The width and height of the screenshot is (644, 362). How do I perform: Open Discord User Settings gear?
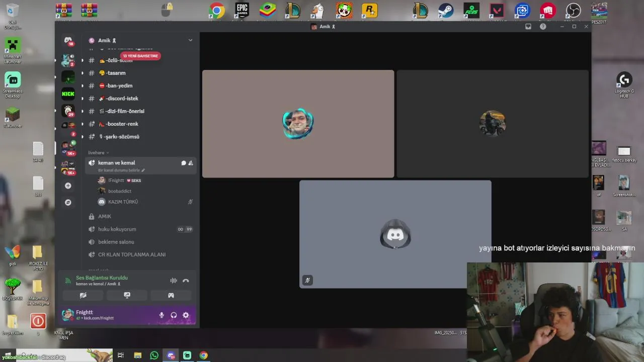[186, 315]
